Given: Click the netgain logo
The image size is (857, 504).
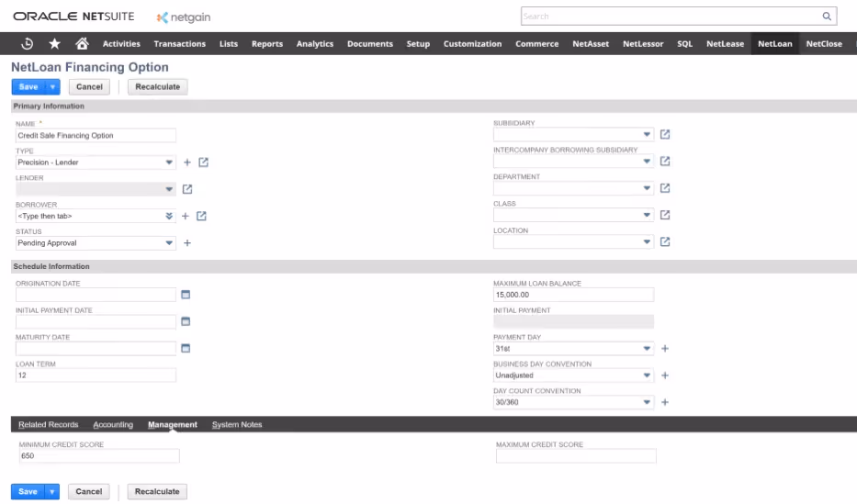Looking at the screenshot, I should click(x=184, y=17).
